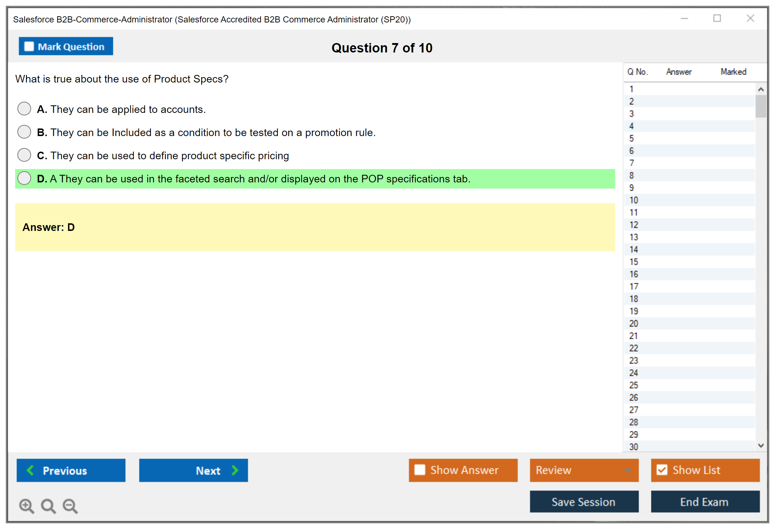Tick the Mark Question checkbox

tap(29, 46)
